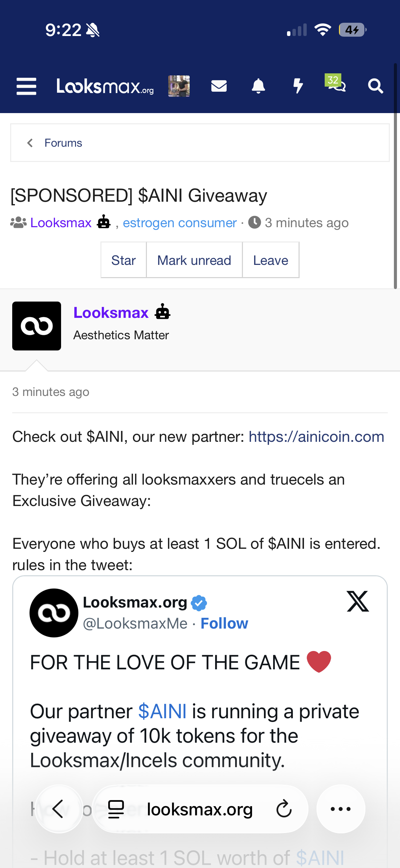Image resolution: width=400 pixels, height=868 pixels.
Task: Tap the looksmax.org address bar
Action: click(x=199, y=810)
